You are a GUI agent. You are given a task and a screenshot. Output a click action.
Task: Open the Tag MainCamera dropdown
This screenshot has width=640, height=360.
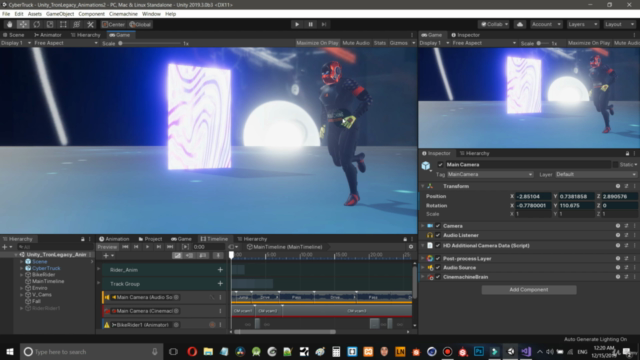tap(490, 175)
